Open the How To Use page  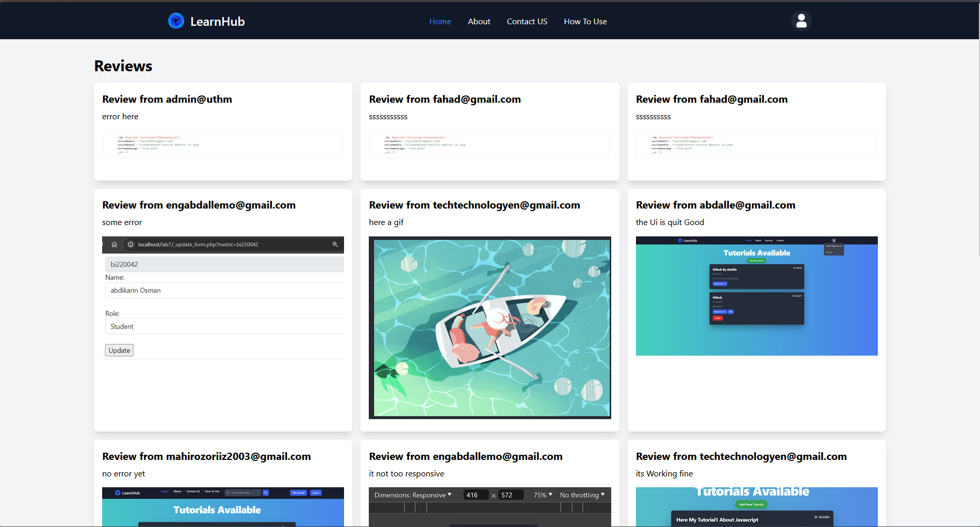click(x=585, y=21)
